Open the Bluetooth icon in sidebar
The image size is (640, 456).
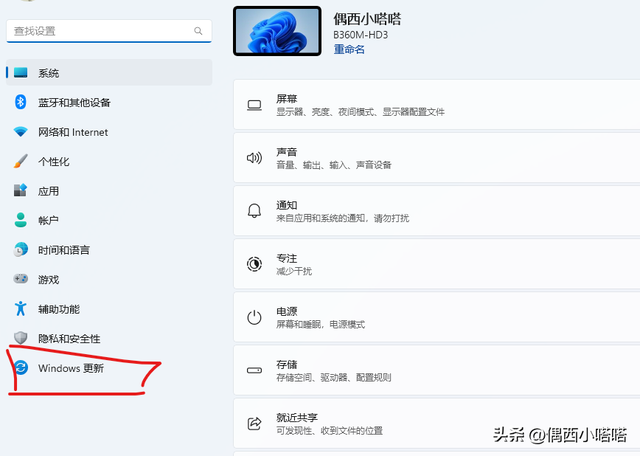tap(20, 102)
